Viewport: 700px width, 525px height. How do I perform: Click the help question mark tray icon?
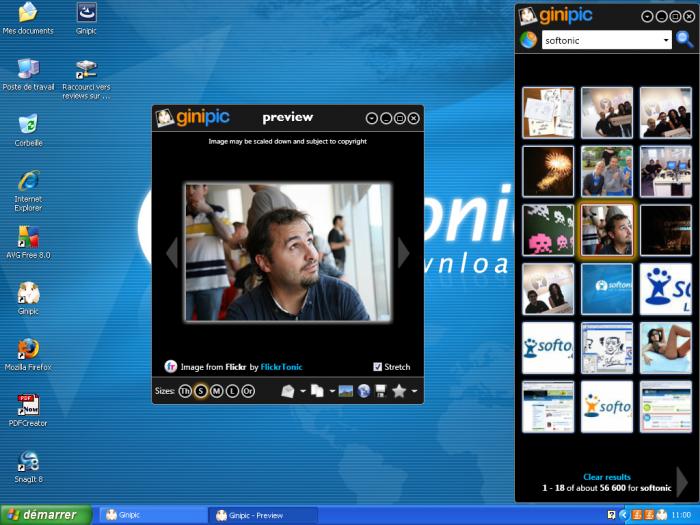pyautogui.click(x=612, y=515)
